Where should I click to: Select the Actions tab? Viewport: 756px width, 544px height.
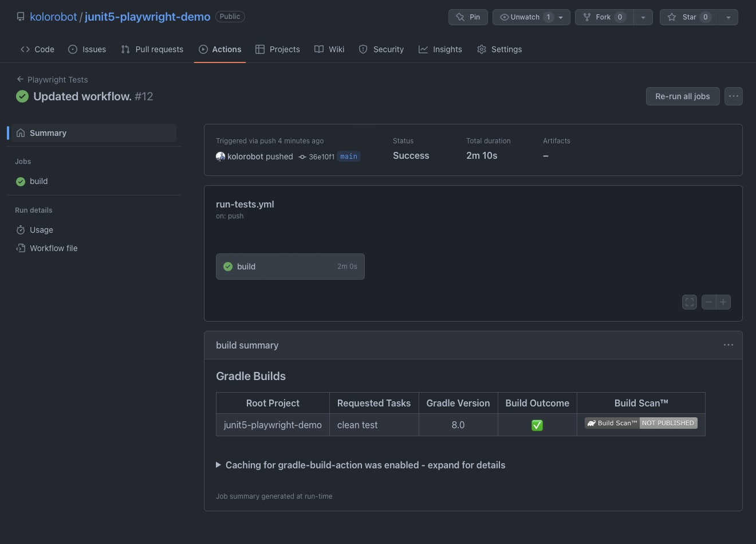pos(220,49)
